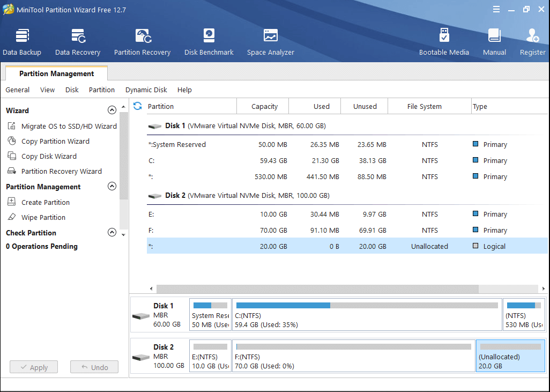Sort by the Capacity column header

[263, 106]
